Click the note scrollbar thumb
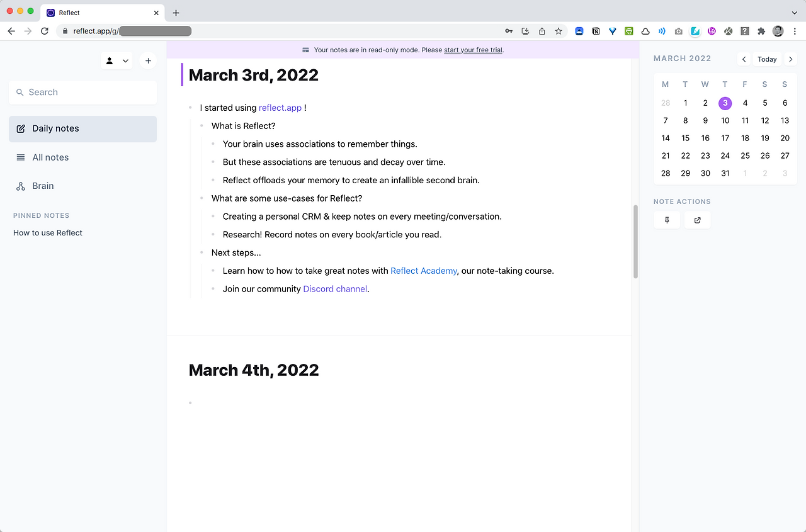806x532 pixels. 635,242
